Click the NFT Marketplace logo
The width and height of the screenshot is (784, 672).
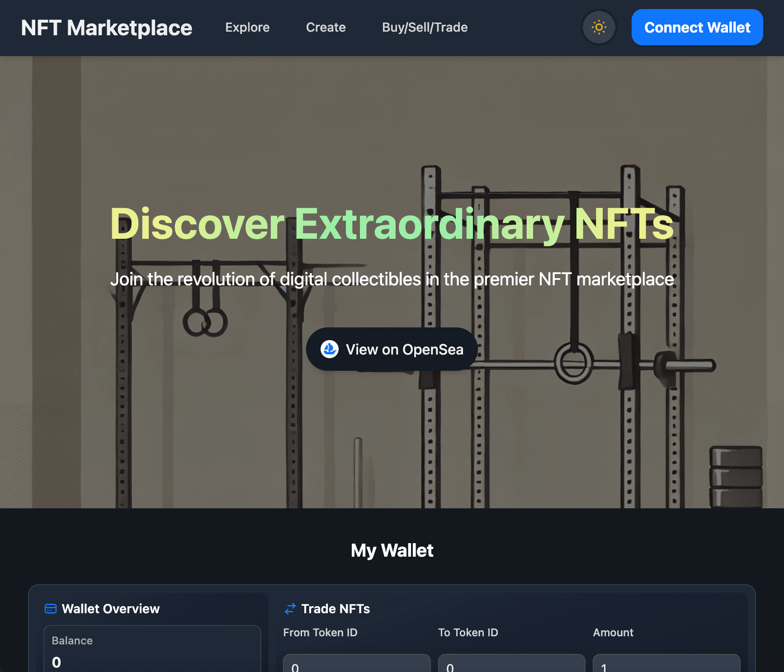(106, 27)
